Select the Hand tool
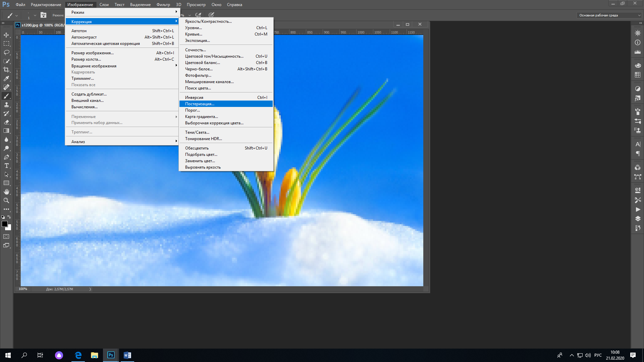This screenshot has width=644, height=362. 6,192
